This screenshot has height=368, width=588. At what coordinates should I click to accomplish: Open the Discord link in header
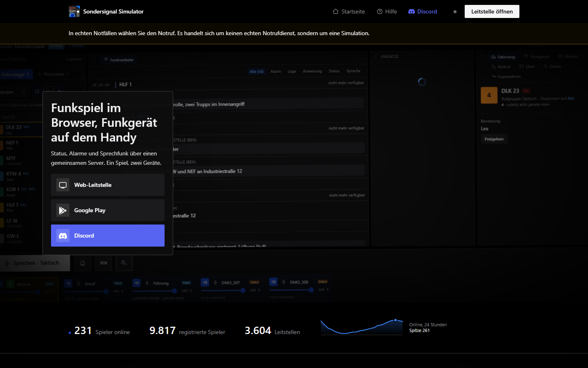[x=423, y=11]
